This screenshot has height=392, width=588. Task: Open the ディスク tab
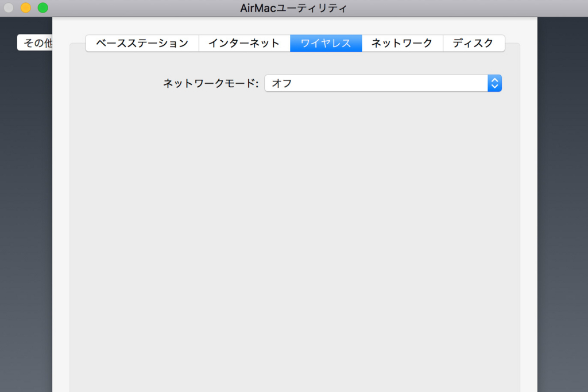[474, 43]
